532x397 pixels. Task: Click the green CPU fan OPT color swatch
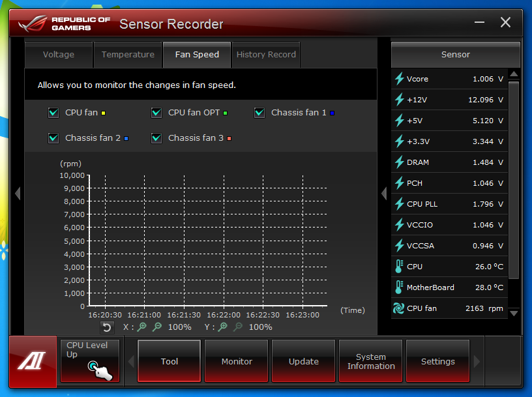pyautogui.click(x=225, y=113)
